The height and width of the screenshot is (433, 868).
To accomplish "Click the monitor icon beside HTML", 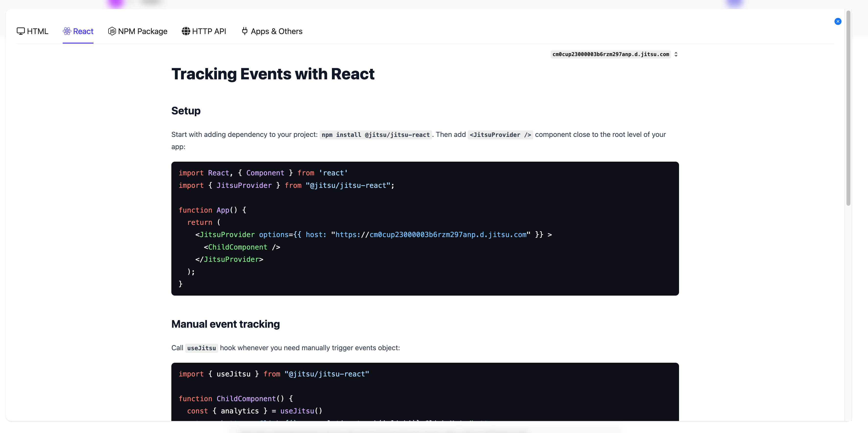I will [x=21, y=31].
